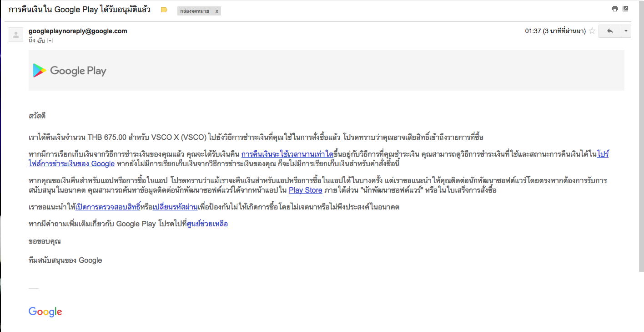Click sender googleplaynoreply@google.com
The width and height of the screenshot is (644, 332).
78,31
